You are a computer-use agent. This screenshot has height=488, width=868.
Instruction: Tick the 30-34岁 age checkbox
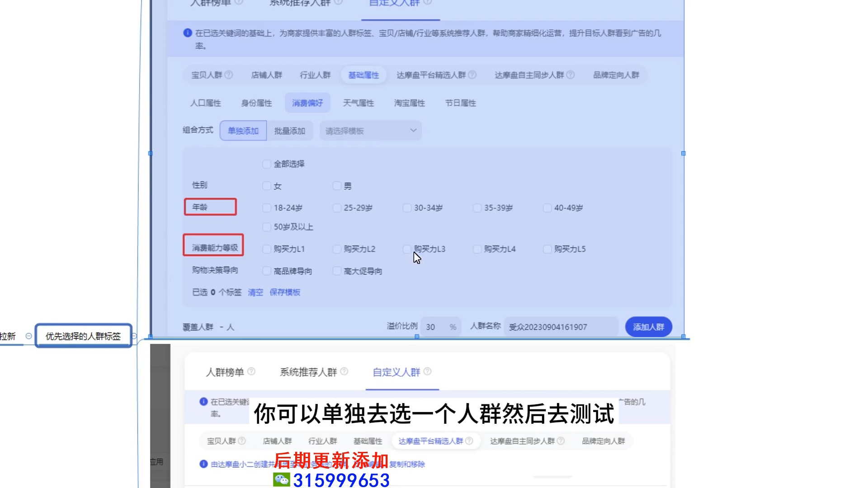[407, 208]
